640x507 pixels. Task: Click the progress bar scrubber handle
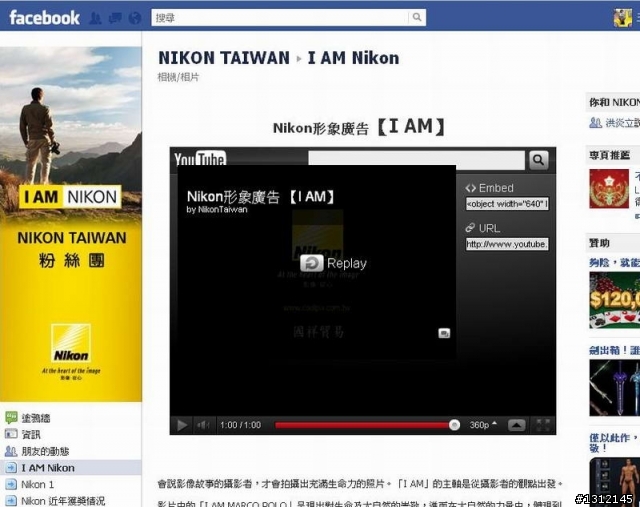click(454, 425)
